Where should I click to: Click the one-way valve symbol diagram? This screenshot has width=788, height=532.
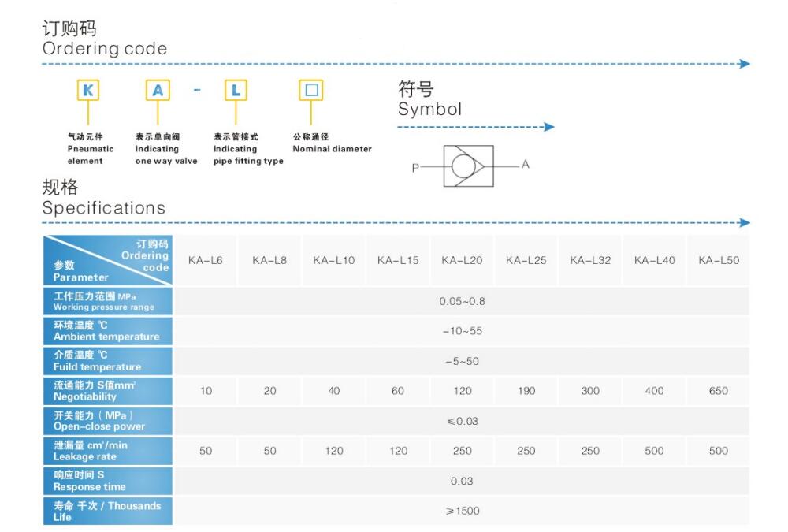coord(468,166)
